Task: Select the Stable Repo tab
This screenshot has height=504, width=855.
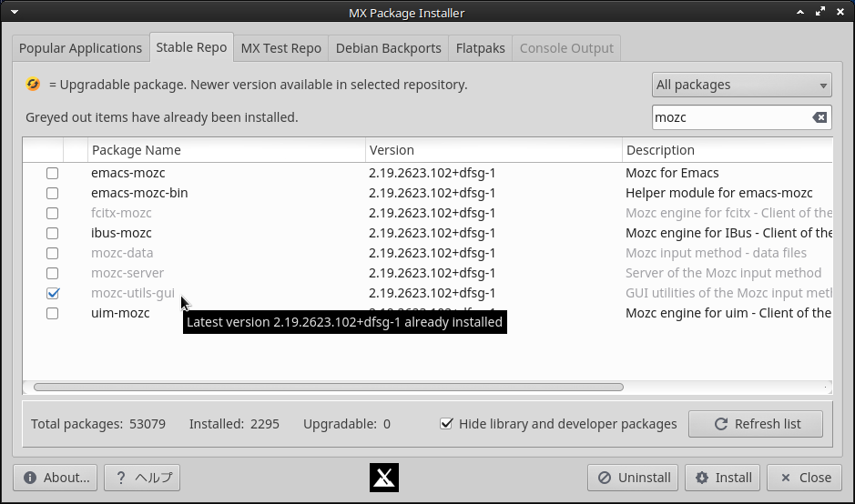Action: tap(191, 47)
